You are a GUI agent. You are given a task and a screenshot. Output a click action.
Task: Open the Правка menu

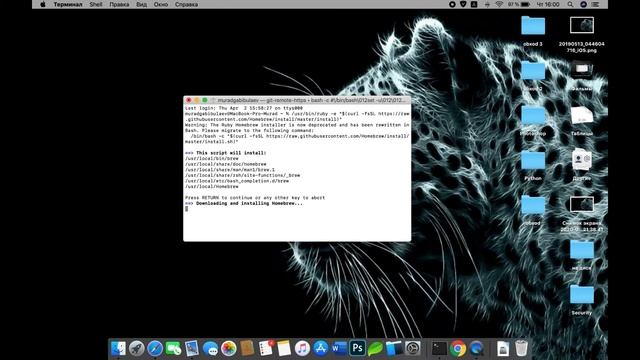(x=119, y=4)
